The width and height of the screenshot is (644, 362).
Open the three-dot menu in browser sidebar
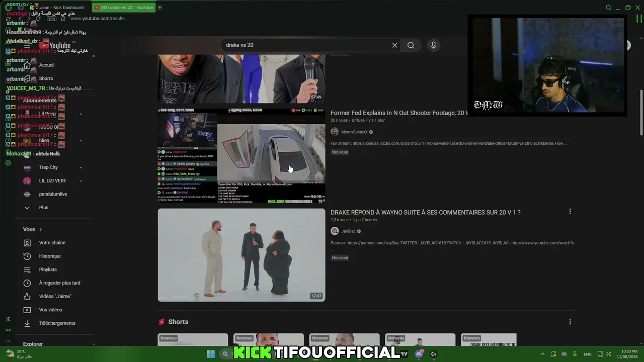[x=8, y=340]
